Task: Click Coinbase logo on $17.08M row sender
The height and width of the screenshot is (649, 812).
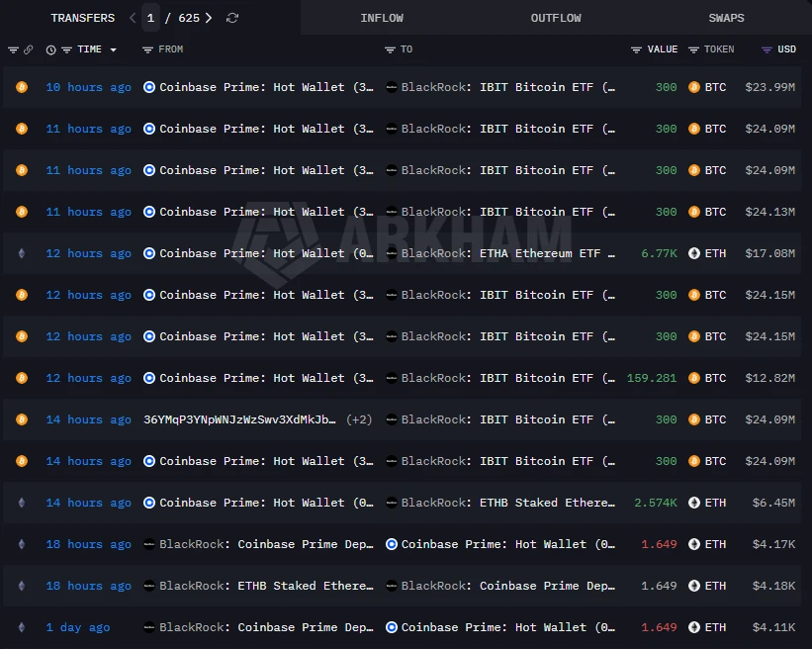Action: 149,253
